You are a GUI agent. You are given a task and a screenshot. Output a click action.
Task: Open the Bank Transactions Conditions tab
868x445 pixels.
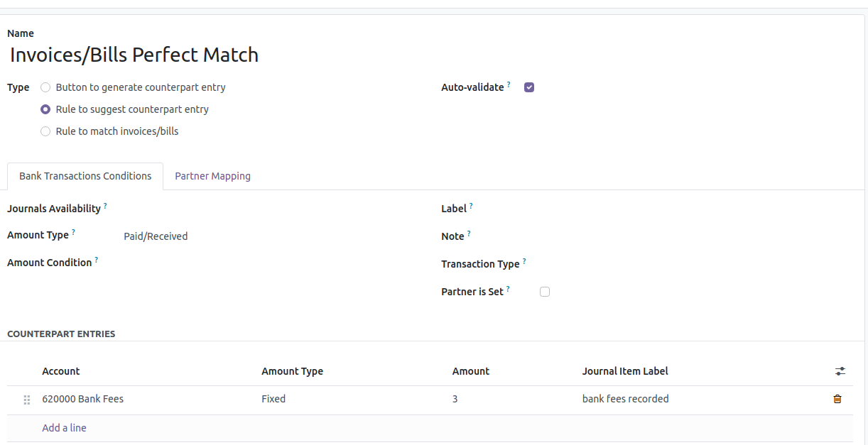(85, 176)
